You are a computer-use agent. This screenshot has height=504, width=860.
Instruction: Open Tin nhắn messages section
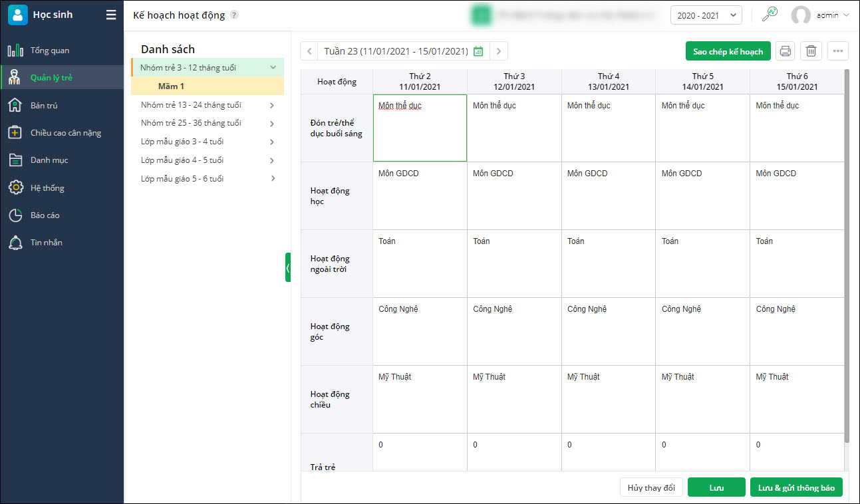[62, 243]
